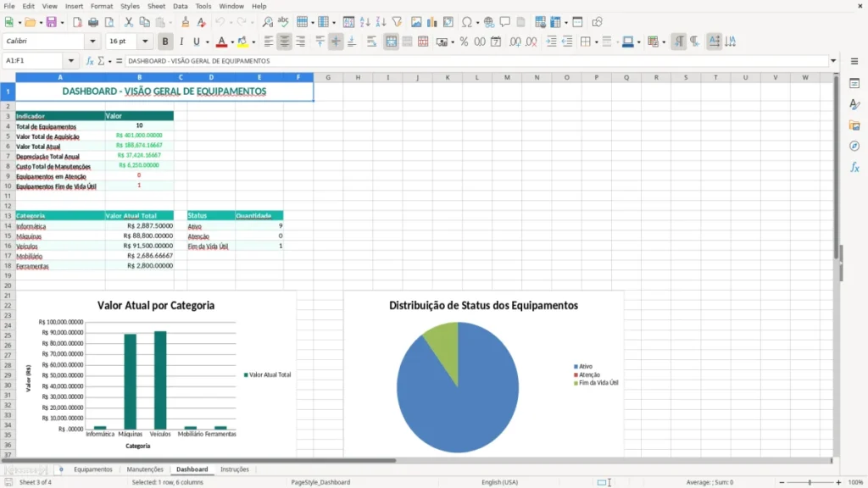
Task: Open background color dropdown arrow
Action: (x=253, y=42)
